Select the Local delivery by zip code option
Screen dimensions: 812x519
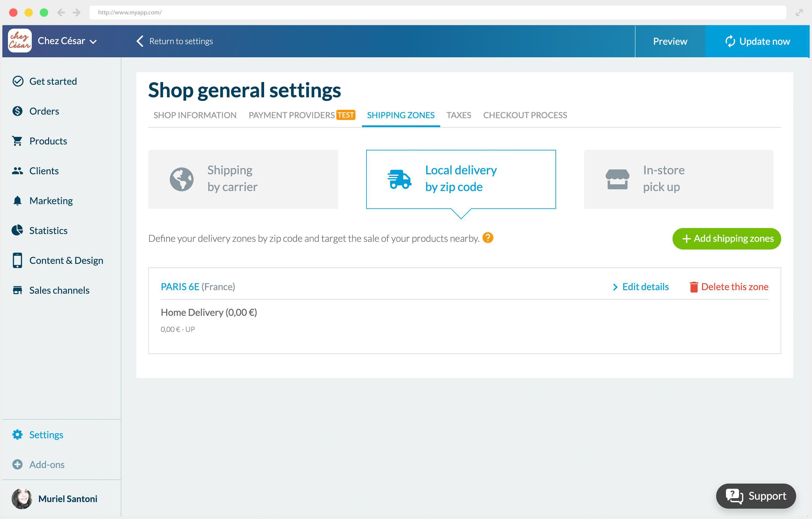click(x=461, y=179)
